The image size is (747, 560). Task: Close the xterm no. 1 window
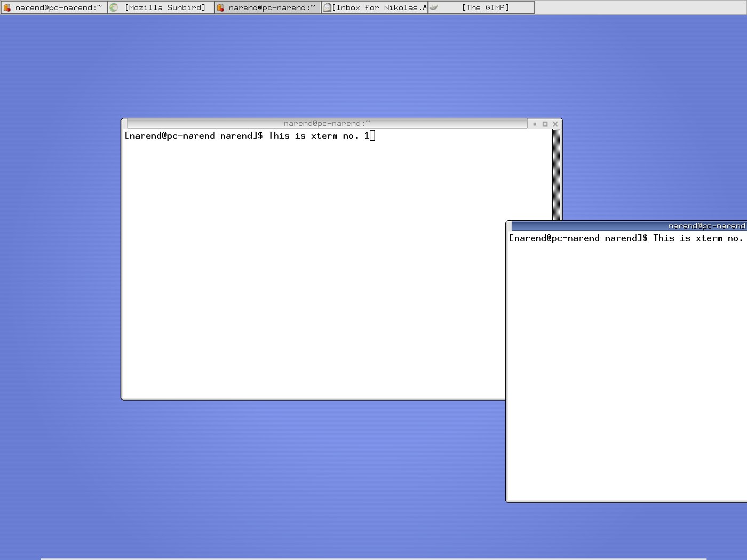click(x=555, y=124)
